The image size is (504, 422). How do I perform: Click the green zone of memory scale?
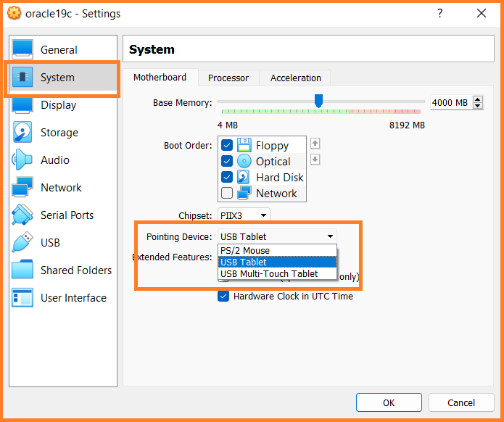[285, 112]
